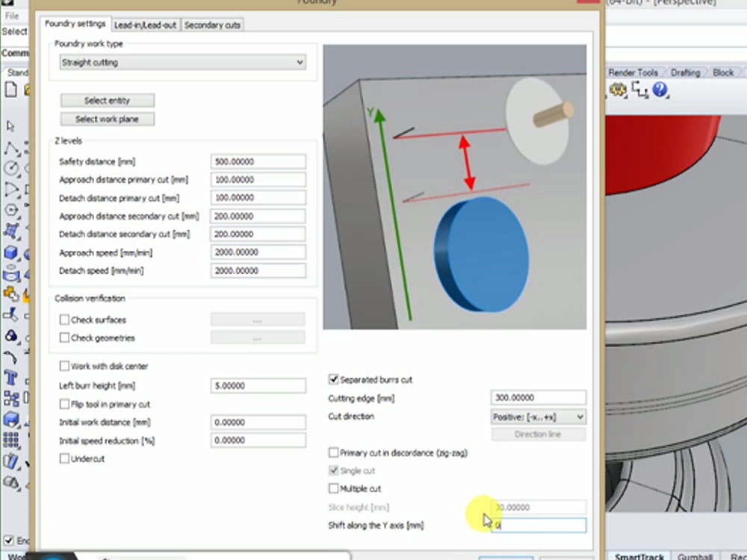The image size is (747, 560).
Task: Click the three-spheres tool icon
Action: 11,336
